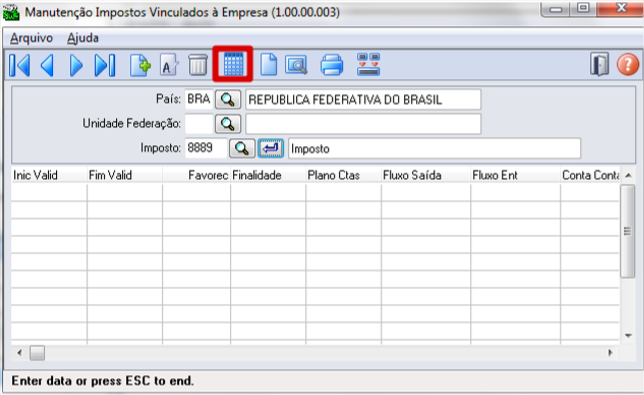The width and height of the screenshot is (644, 395).
Task: Click the Inic Valid column header
Action: [x=49, y=175]
